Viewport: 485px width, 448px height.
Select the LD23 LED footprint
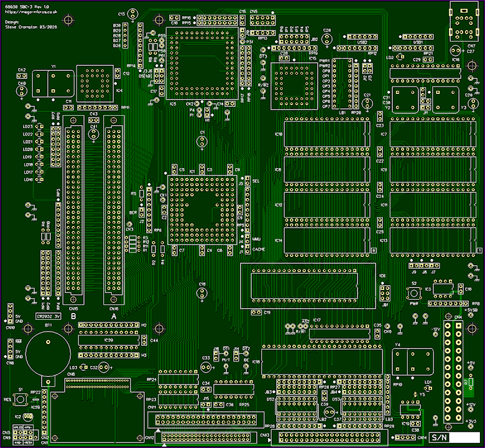pos(40,127)
